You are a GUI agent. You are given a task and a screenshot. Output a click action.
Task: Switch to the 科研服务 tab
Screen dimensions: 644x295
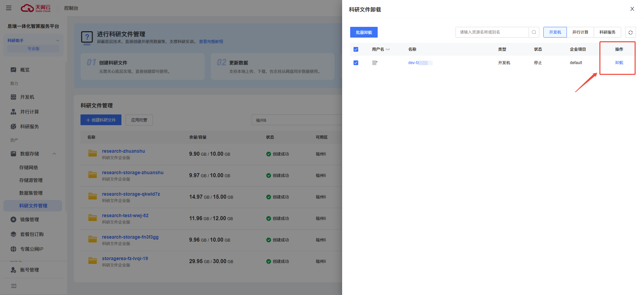tap(607, 32)
